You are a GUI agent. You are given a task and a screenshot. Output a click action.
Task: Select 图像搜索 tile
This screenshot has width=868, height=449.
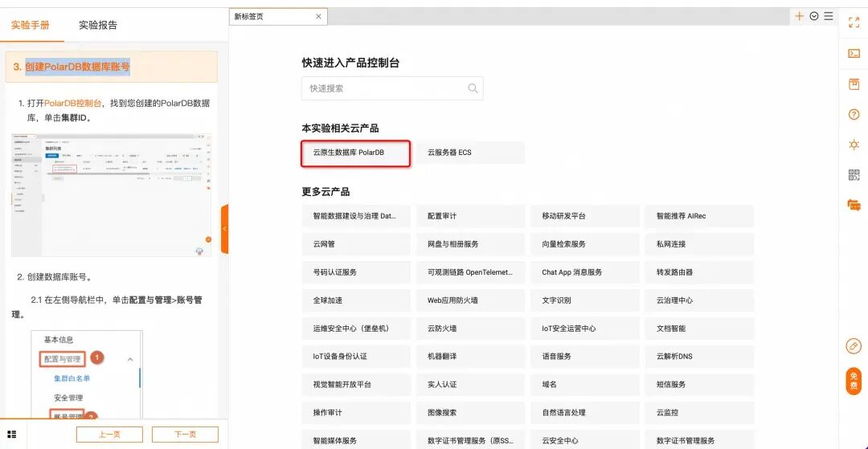[x=470, y=413]
